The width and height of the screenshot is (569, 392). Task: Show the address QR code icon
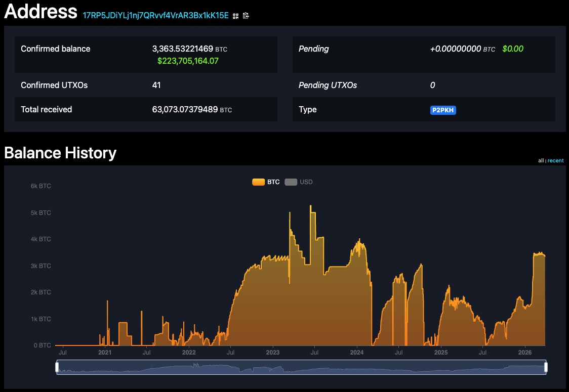235,16
